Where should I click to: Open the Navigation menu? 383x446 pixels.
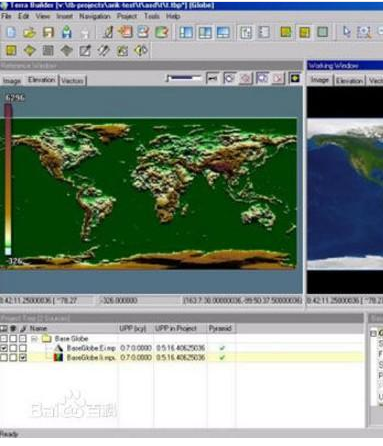95,16
